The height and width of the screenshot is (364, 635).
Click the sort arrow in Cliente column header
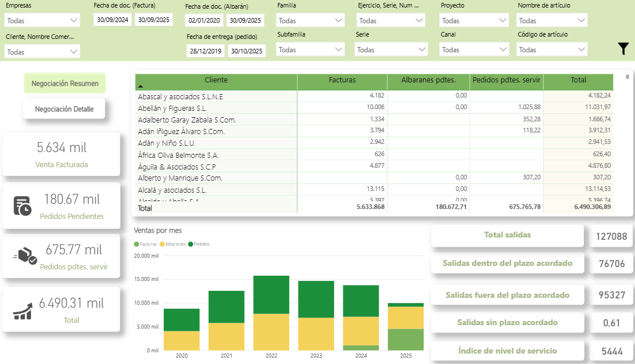(140, 85)
